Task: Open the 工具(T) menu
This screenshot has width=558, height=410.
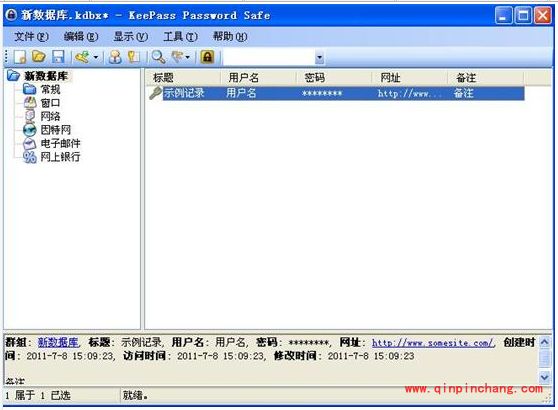Action: [180, 37]
